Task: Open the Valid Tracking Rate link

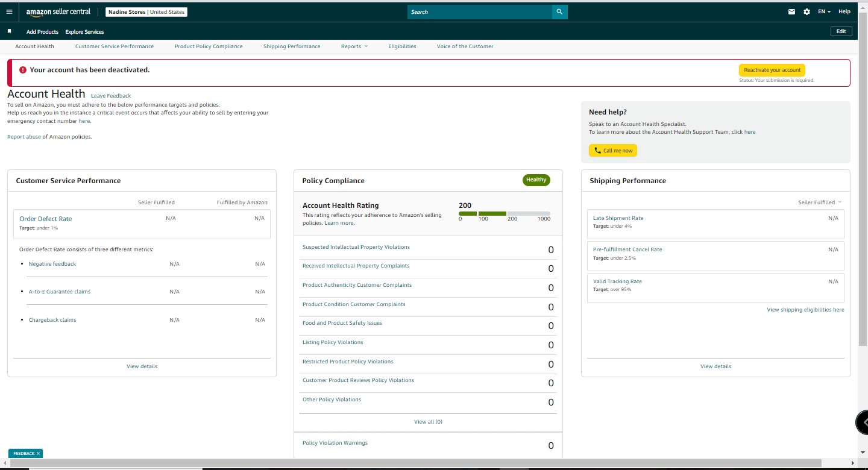Action: [617, 281]
